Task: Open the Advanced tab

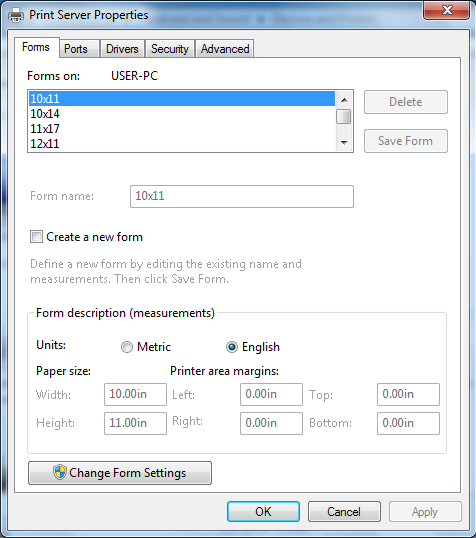Action: [x=225, y=49]
